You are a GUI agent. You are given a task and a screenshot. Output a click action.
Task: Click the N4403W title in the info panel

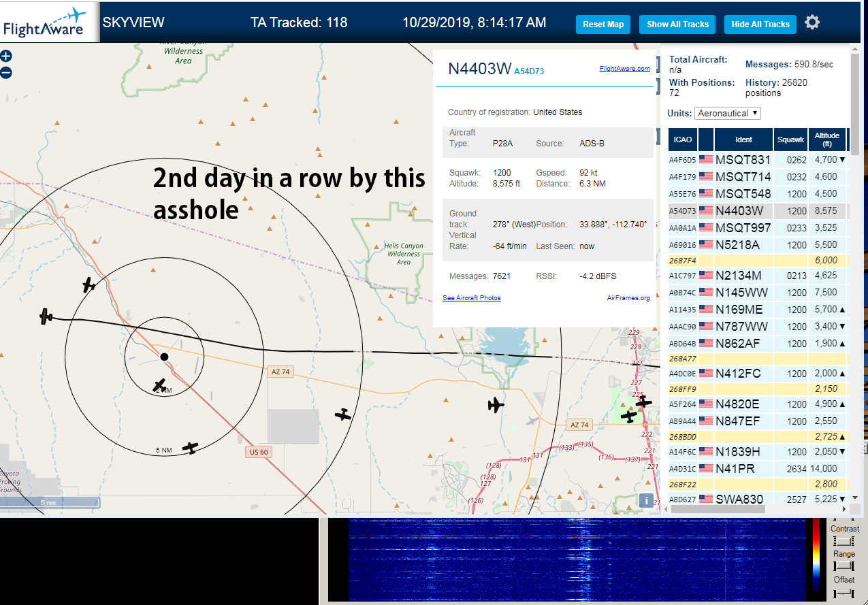(x=479, y=68)
